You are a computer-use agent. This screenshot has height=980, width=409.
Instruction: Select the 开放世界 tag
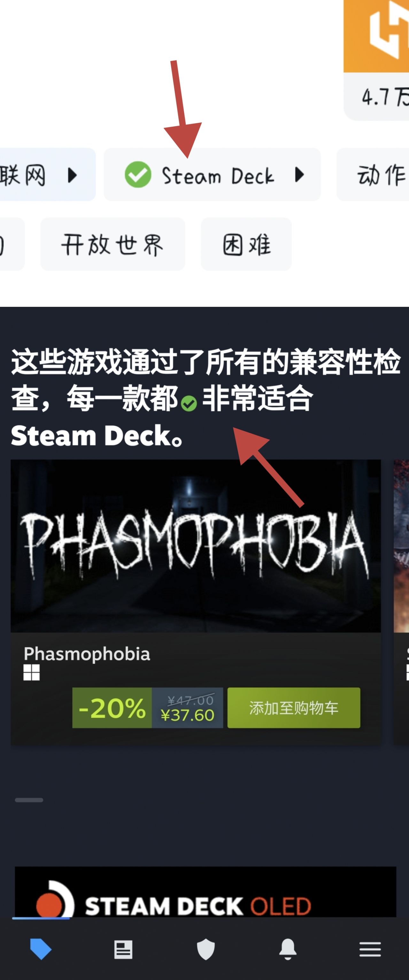(112, 244)
